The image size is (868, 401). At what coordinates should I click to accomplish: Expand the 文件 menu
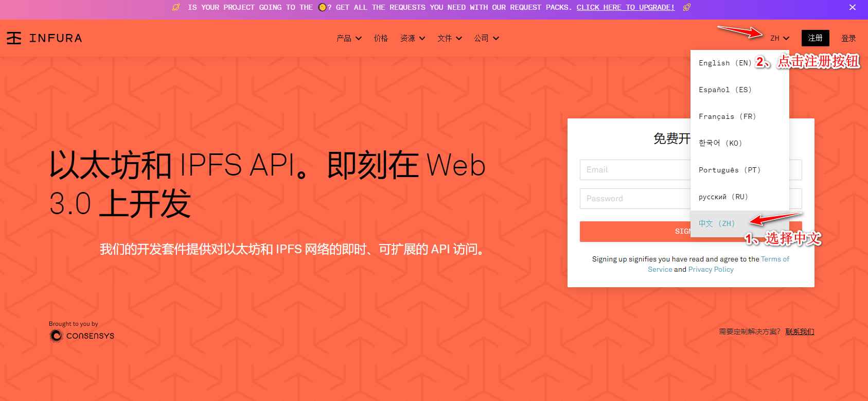tap(450, 38)
